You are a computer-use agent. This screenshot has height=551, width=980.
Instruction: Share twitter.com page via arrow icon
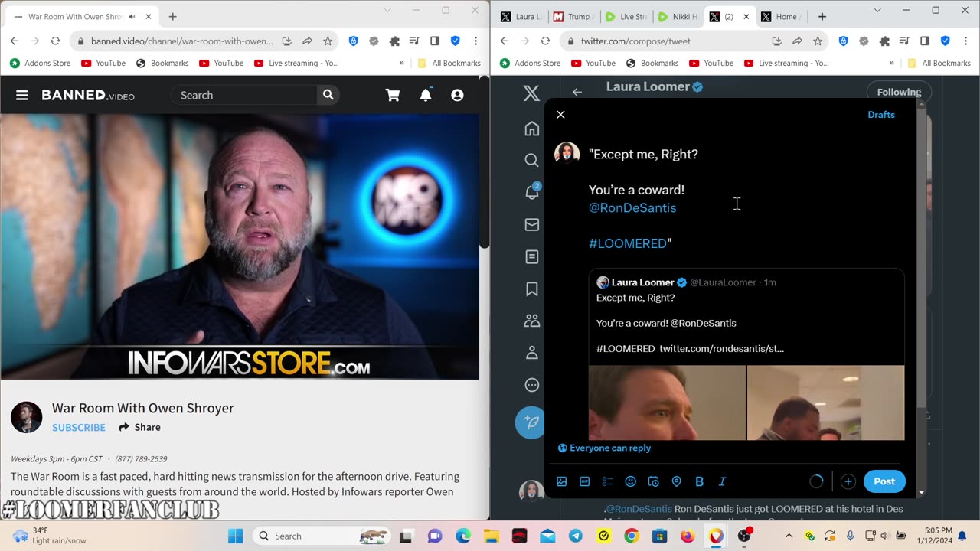tap(797, 41)
